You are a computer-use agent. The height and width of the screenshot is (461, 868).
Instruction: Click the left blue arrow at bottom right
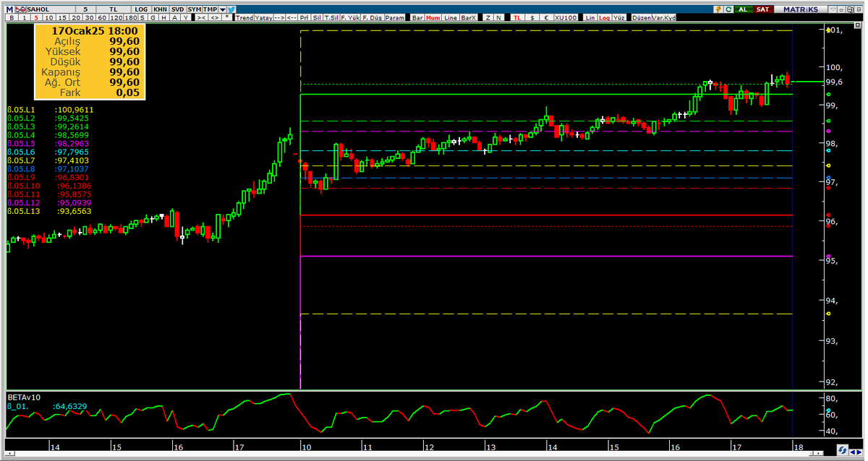click(852, 452)
